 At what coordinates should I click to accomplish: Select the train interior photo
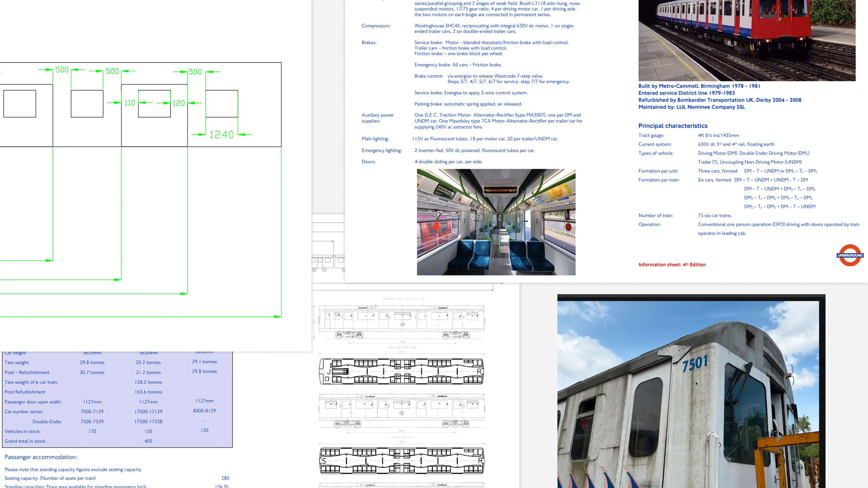coord(496,222)
